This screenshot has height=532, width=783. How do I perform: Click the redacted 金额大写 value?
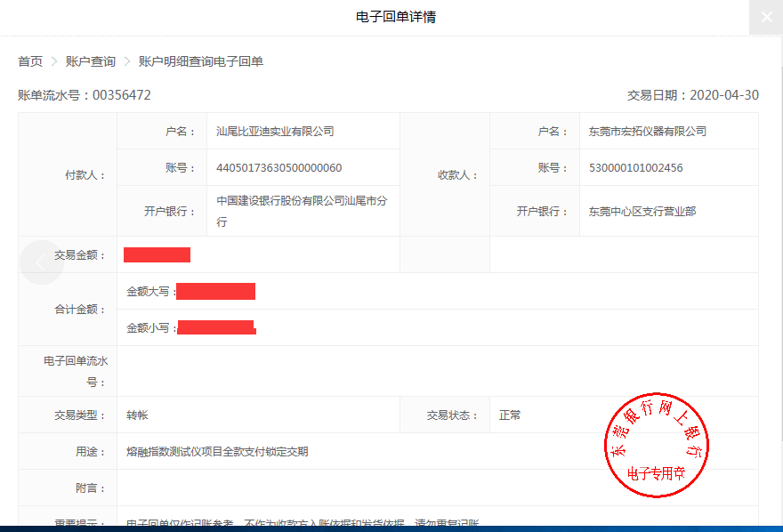[x=215, y=291]
